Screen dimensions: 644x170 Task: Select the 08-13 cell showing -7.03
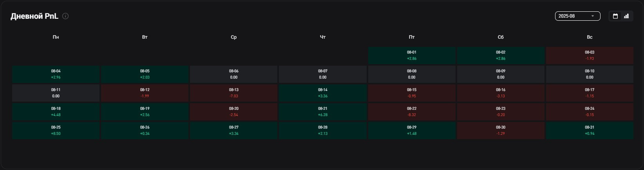coord(233,93)
